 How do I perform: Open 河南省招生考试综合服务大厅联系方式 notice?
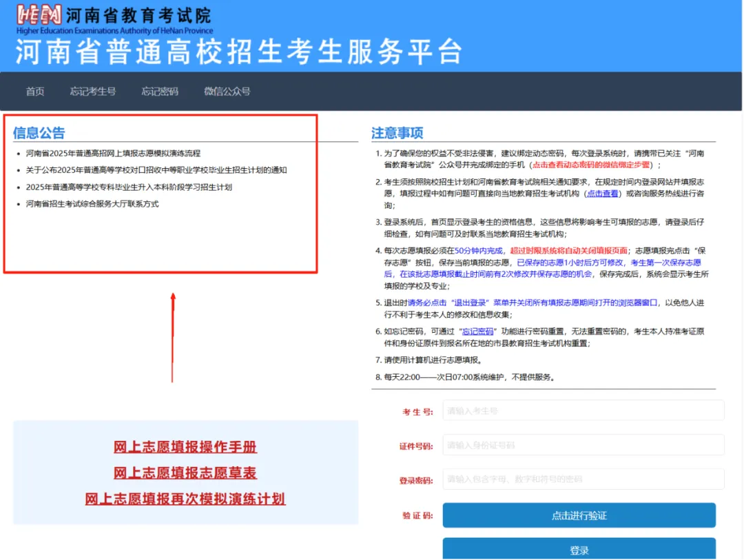tap(92, 204)
